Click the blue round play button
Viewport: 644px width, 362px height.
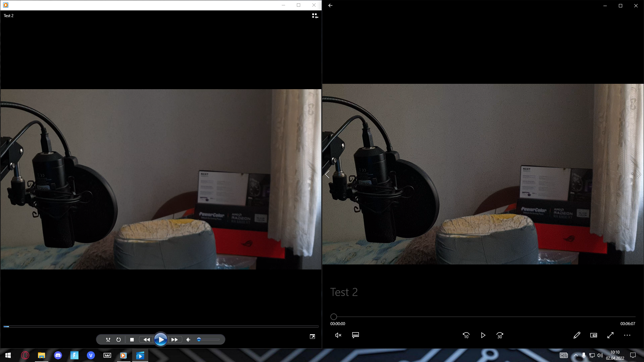161,340
